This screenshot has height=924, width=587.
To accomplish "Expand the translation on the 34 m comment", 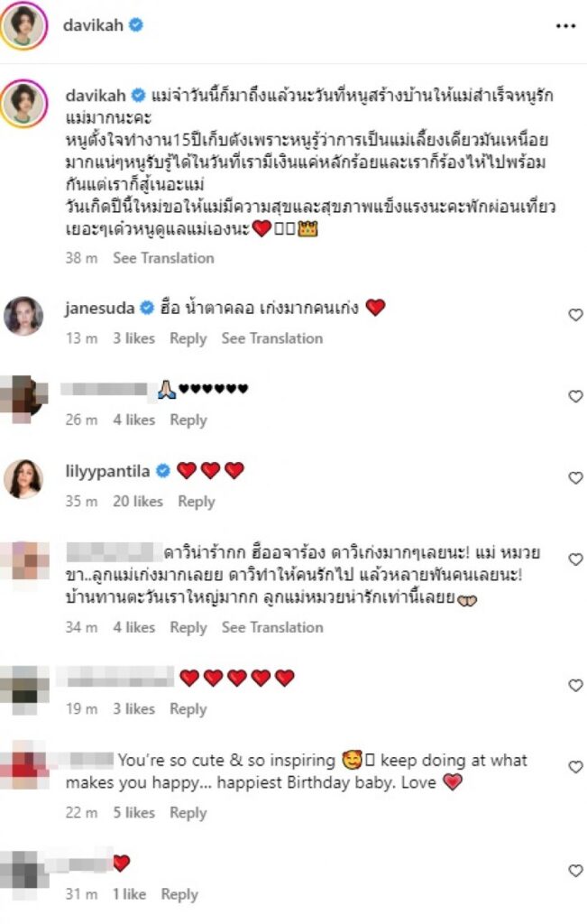I will [x=272, y=627].
